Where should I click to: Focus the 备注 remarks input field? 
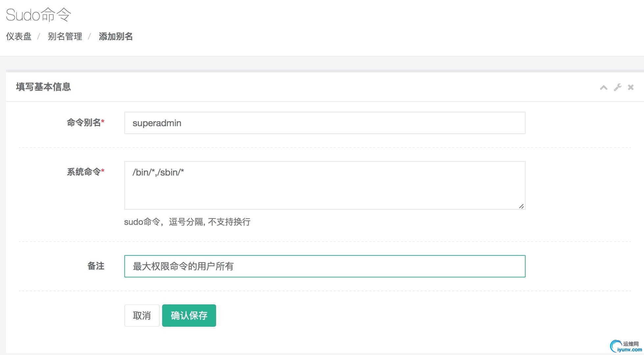pos(324,266)
